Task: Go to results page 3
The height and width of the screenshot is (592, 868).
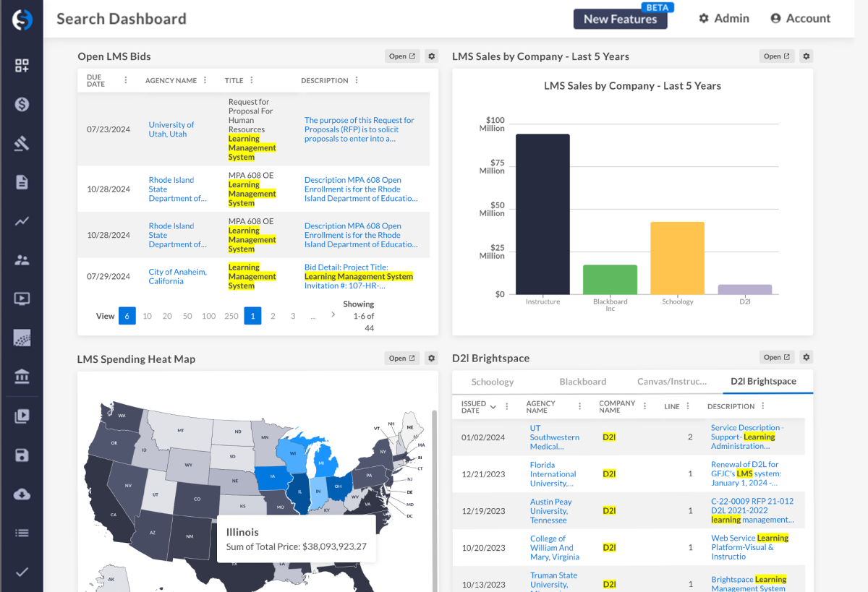Action: [x=292, y=316]
